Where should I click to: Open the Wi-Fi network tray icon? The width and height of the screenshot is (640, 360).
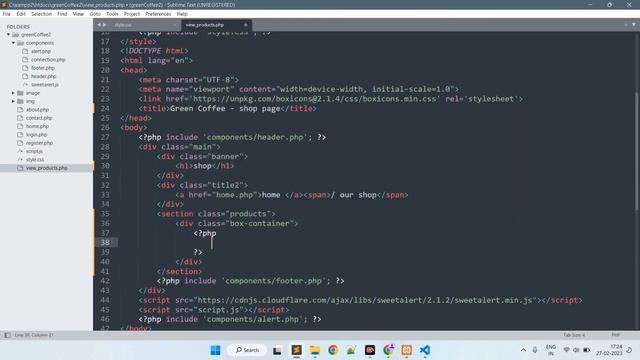coord(567,350)
